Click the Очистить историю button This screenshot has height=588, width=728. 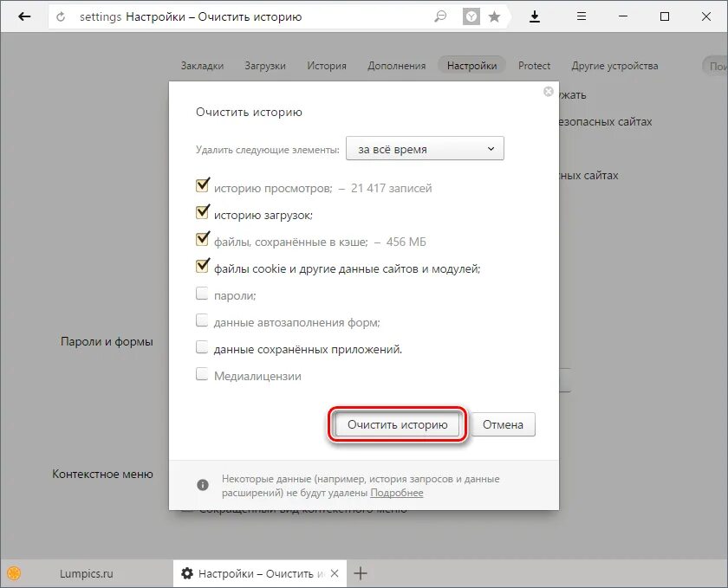(398, 424)
